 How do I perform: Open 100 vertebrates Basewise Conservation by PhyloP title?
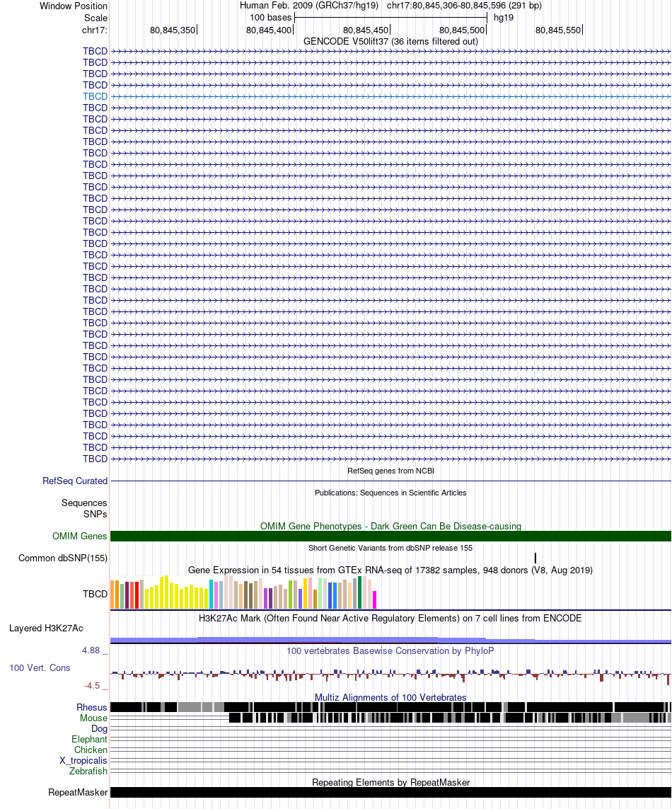click(390, 651)
